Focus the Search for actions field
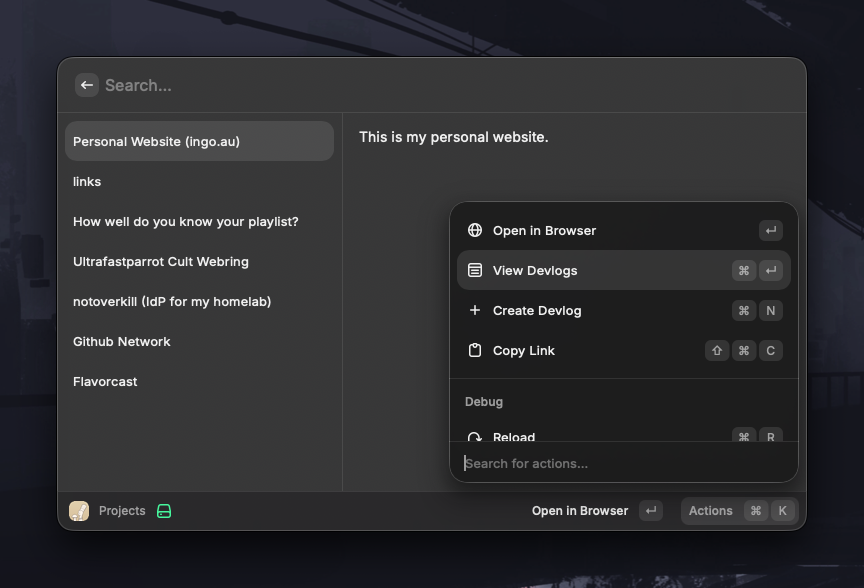This screenshot has width=864, height=588. click(620, 463)
